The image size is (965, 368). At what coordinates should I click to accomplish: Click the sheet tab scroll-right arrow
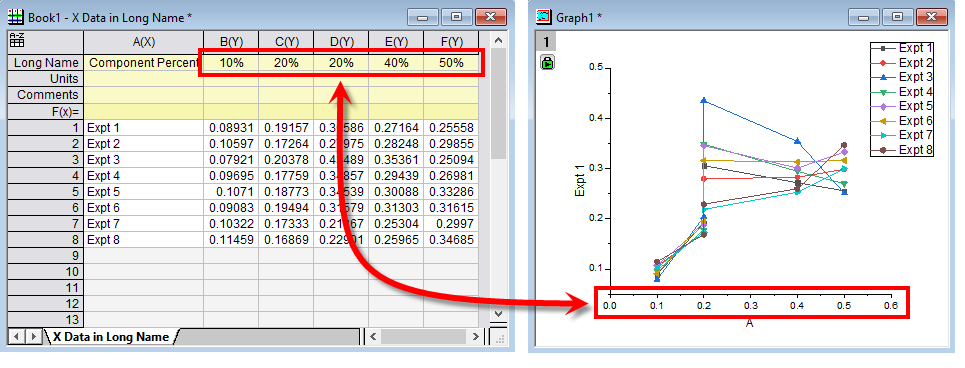[x=33, y=336]
